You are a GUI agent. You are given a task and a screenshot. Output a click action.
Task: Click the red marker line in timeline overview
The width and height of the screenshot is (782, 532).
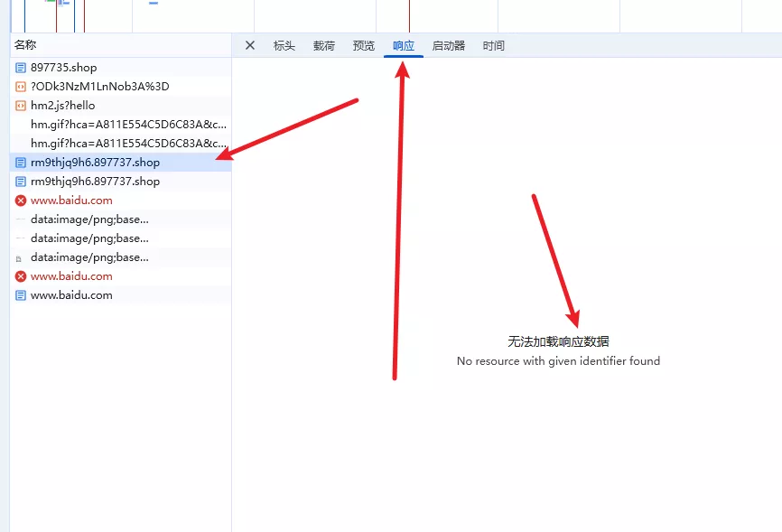(409, 16)
